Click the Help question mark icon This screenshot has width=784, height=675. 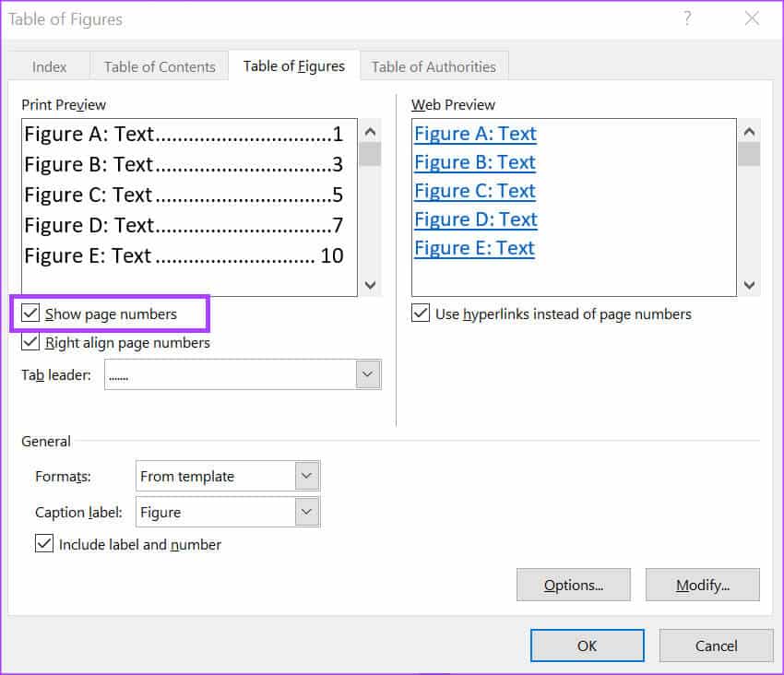(x=687, y=18)
